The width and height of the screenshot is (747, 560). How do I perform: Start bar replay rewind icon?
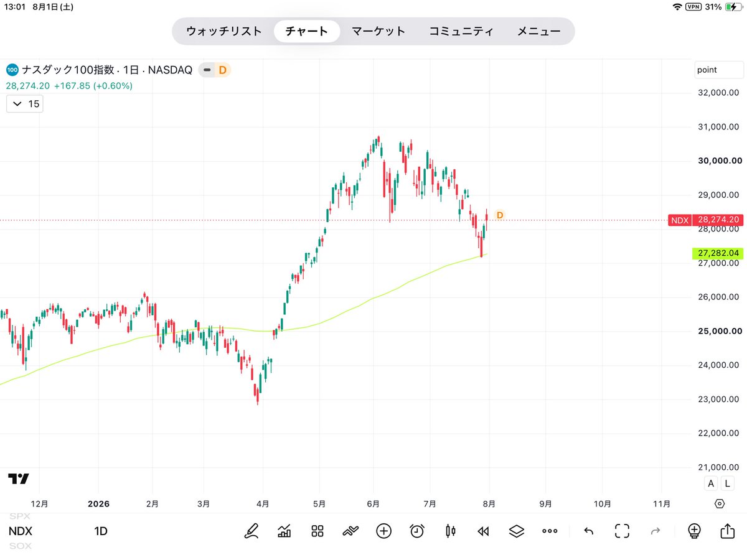483,531
